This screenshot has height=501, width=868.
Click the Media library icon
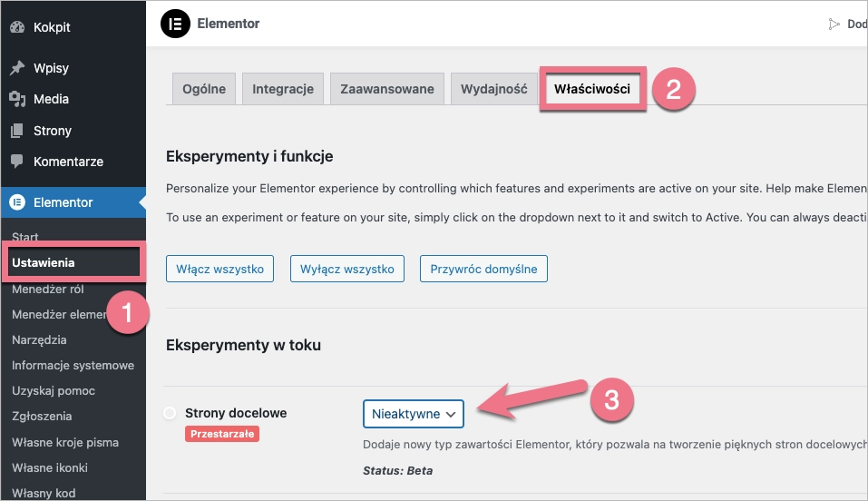click(16, 99)
